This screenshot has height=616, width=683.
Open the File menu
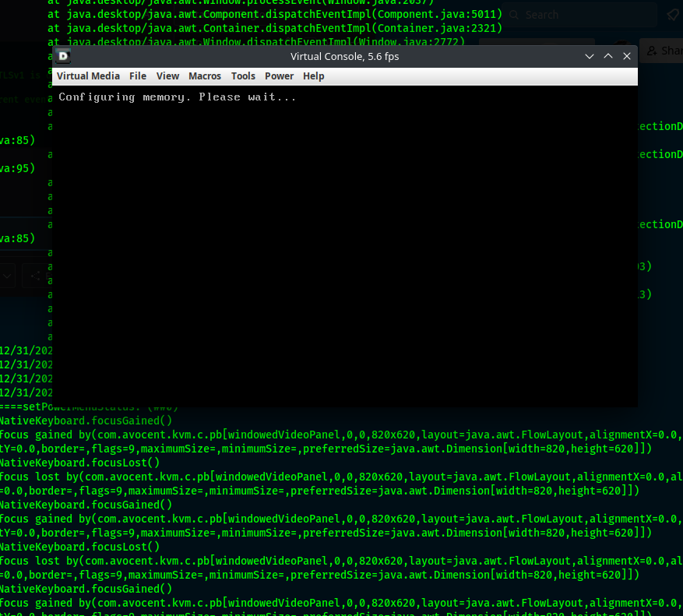[x=138, y=76]
